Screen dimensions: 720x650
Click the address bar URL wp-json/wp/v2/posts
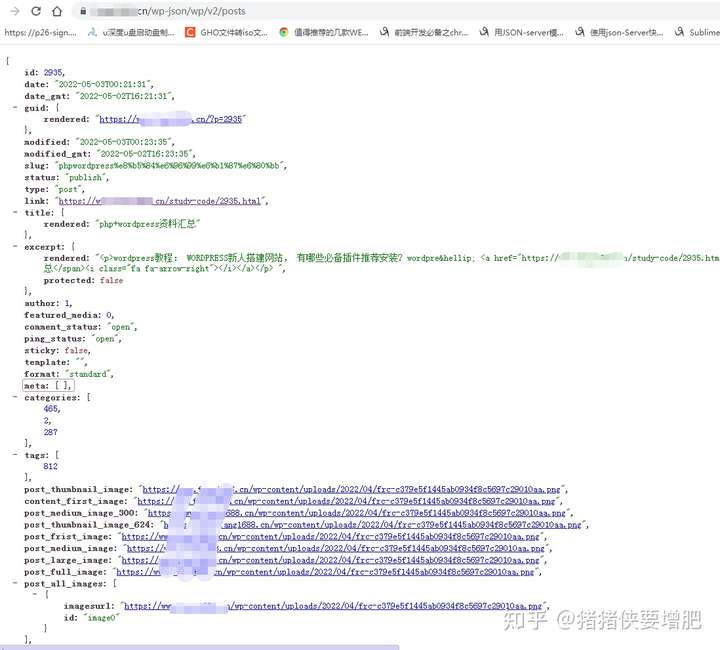[191, 11]
